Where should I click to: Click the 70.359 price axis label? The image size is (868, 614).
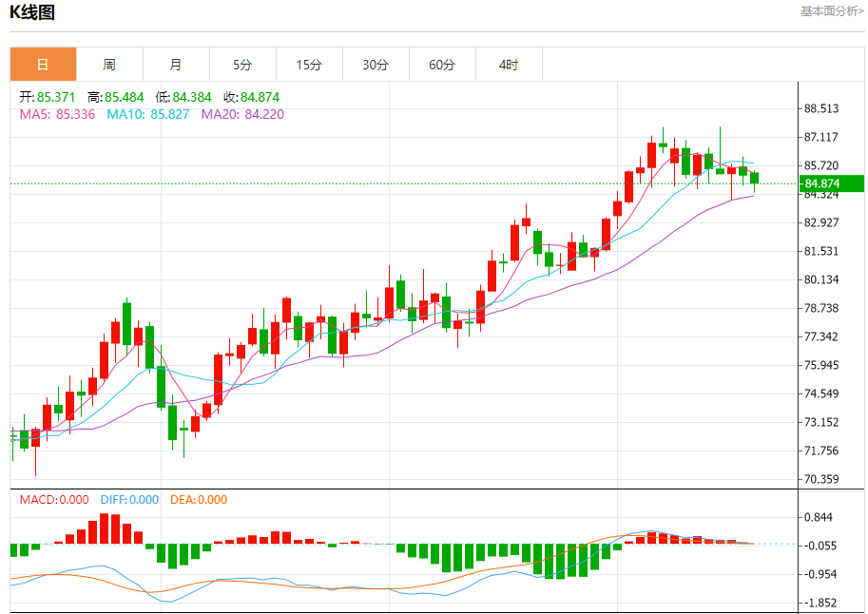(x=821, y=479)
